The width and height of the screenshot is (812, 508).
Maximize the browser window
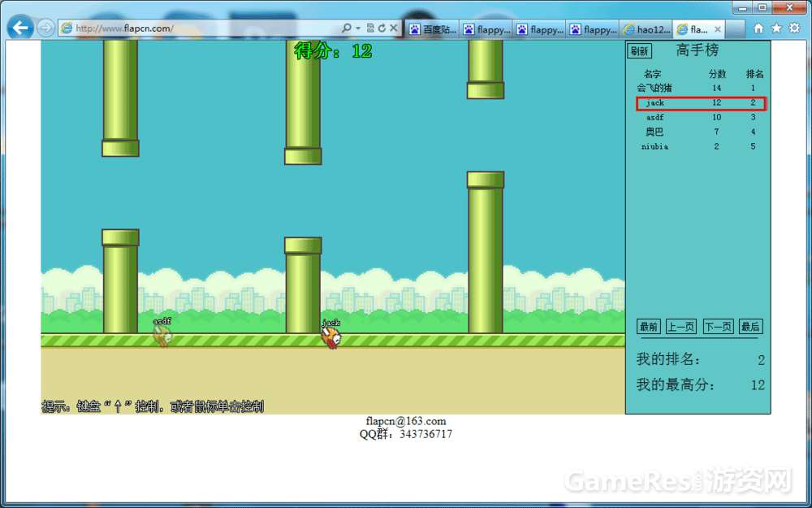762,8
